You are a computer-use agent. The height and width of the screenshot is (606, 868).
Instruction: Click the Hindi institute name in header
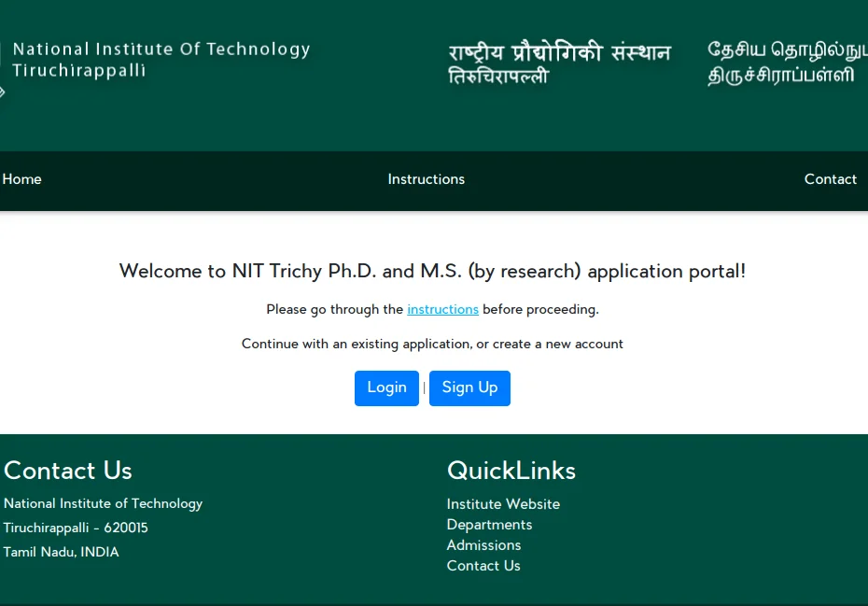559,63
